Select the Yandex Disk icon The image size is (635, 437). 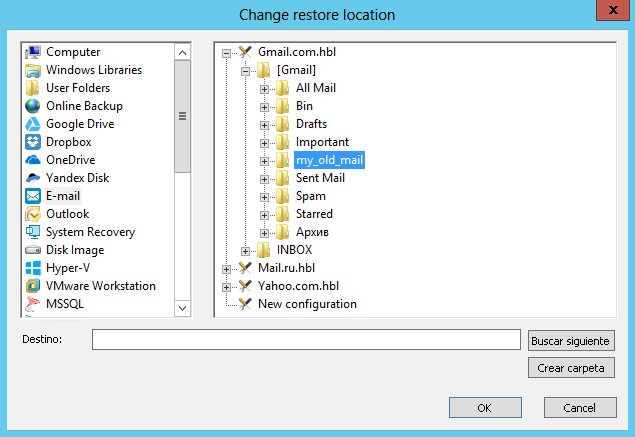33,178
